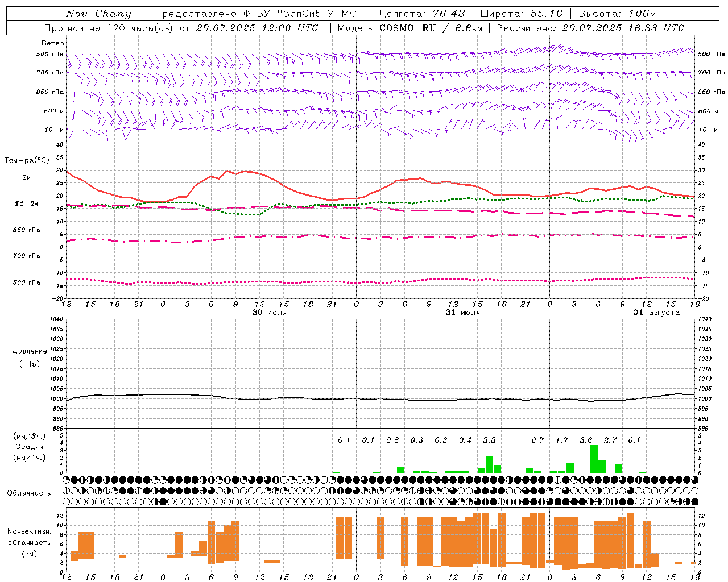Click the precipitation total "0.6"
Image resolution: width=728 pixels, height=582 pixels.
point(392,440)
